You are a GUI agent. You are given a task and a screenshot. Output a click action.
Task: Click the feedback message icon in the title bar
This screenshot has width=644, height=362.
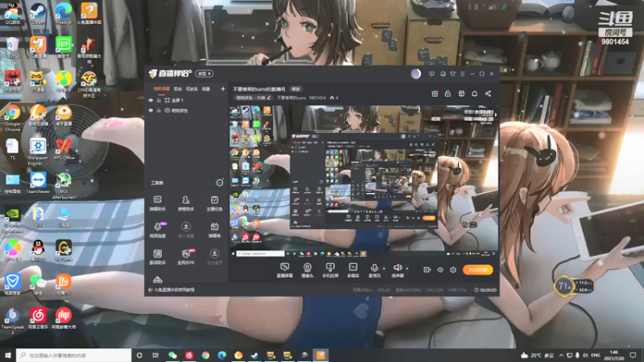tap(431, 74)
